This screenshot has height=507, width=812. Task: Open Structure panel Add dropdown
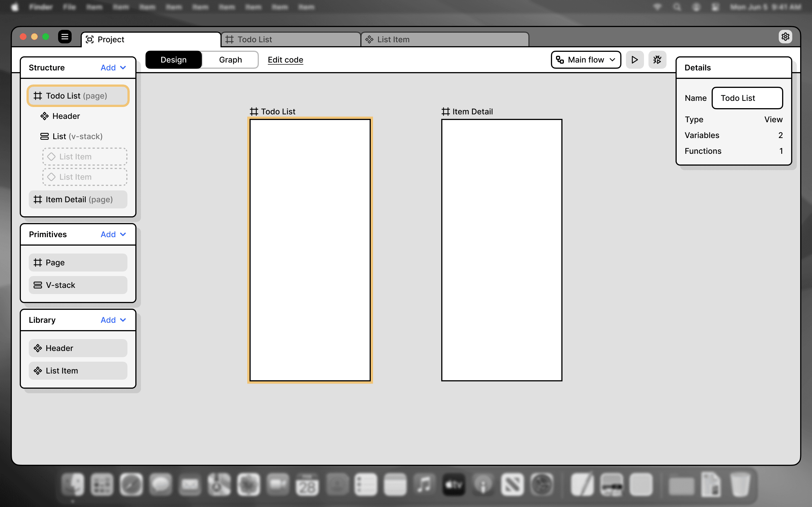coord(113,68)
